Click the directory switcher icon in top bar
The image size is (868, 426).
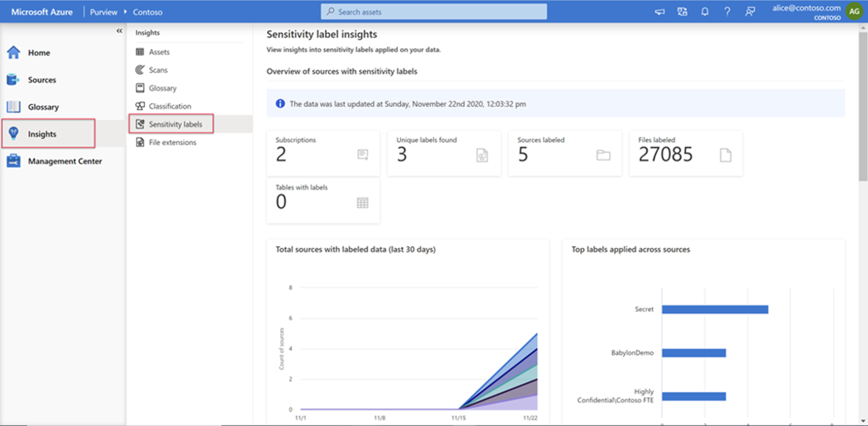(682, 11)
